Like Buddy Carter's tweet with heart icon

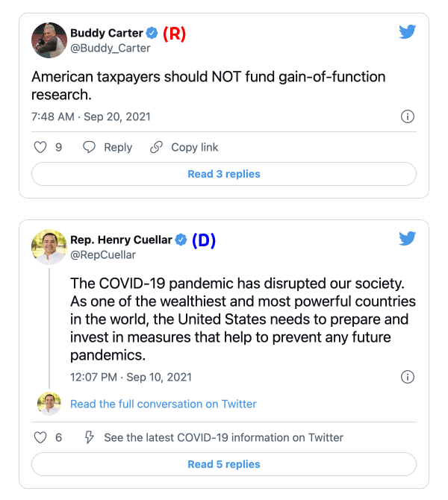pos(41,147)
